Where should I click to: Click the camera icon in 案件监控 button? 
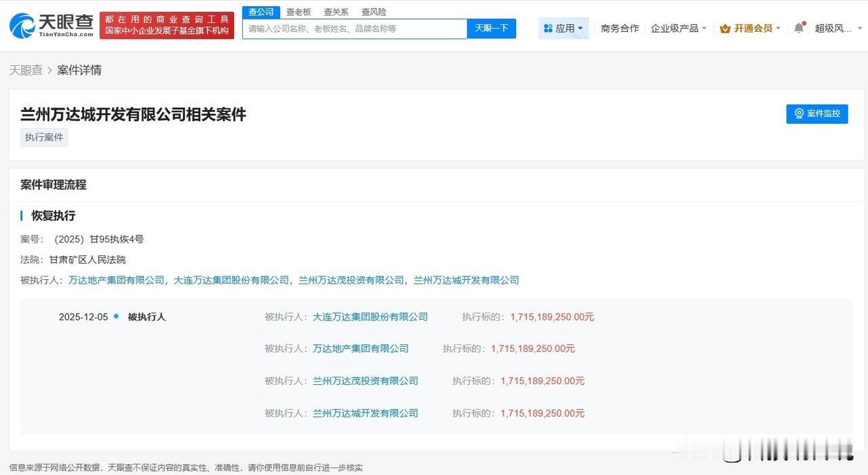799,114
